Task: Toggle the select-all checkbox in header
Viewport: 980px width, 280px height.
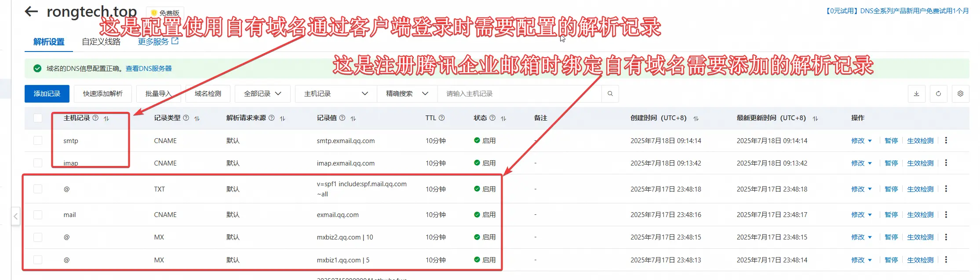Action: coord(38,118)
